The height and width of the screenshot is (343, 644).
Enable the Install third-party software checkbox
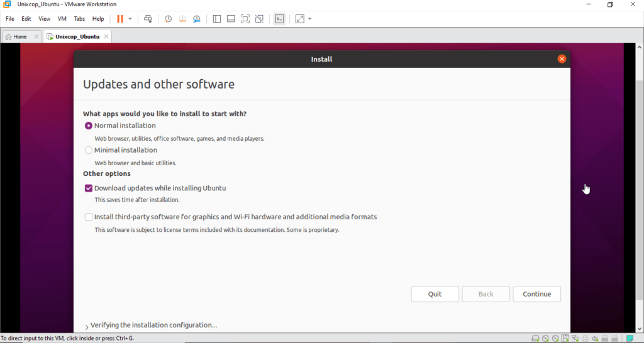(x=88, y=217)
